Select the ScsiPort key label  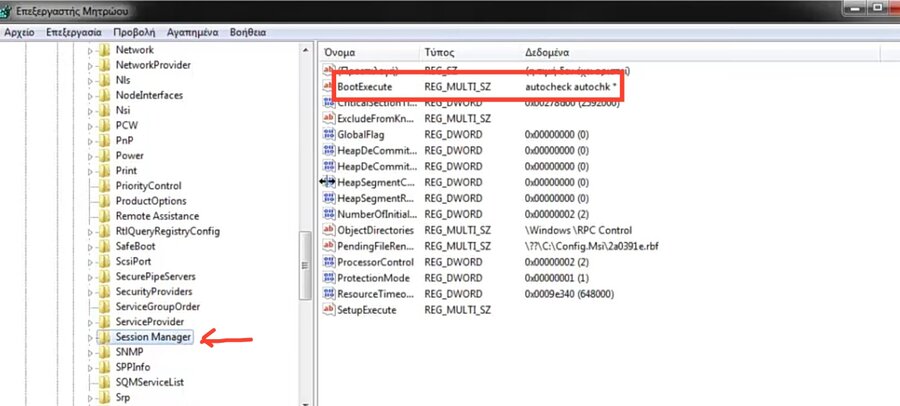[x=133, y=261]
